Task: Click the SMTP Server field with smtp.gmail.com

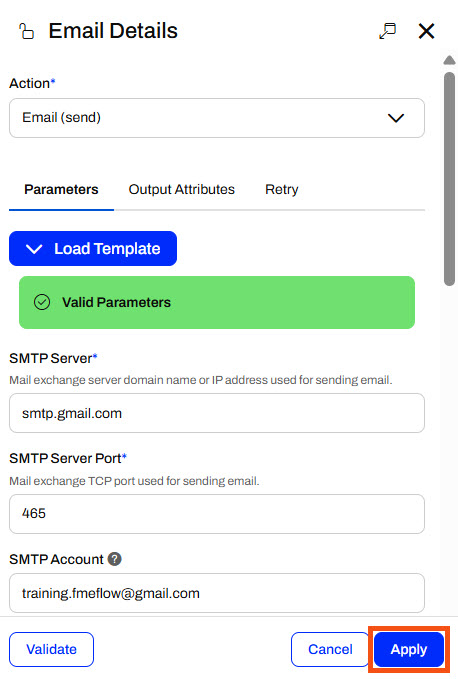Action: point(217,413)
